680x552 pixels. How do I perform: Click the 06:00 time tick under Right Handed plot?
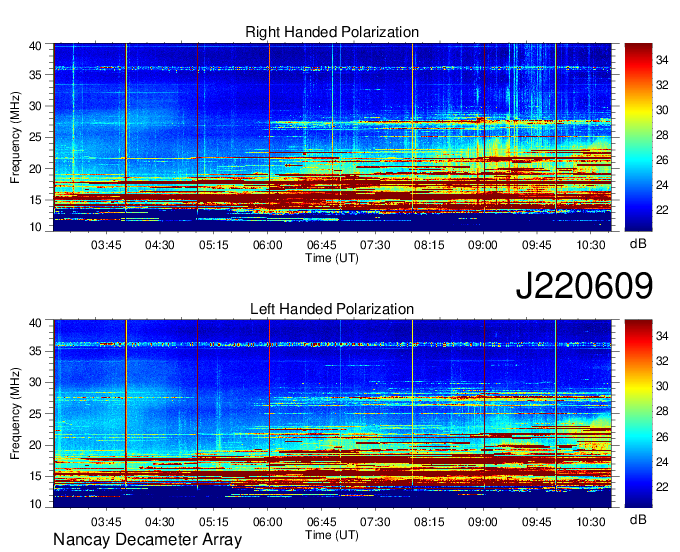268,245
